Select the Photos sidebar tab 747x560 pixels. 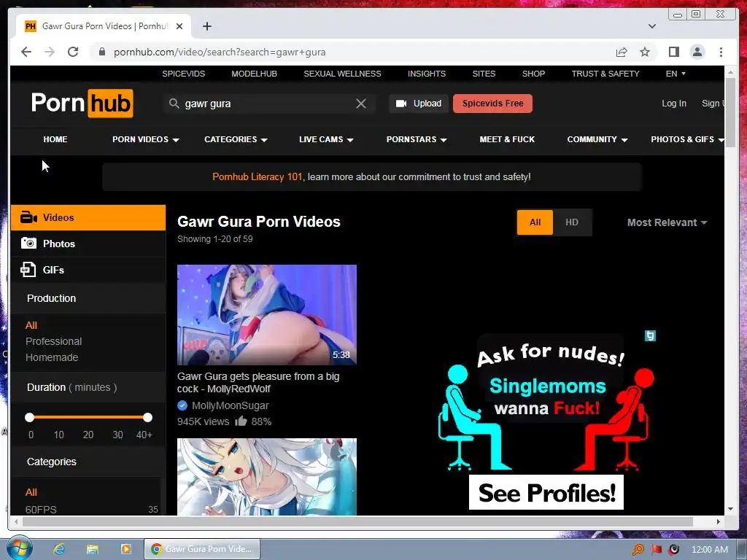click(88, 244)
